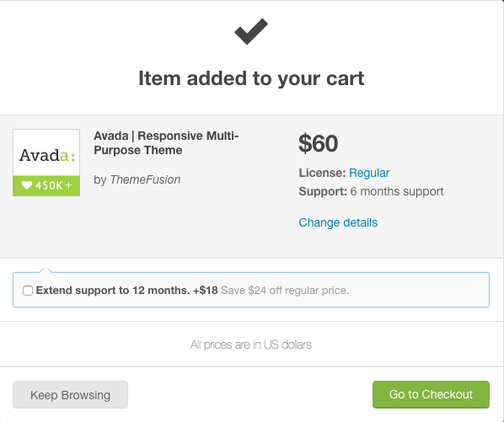
Task: Click the heart icon on the green badge
Action: point(27,185)
